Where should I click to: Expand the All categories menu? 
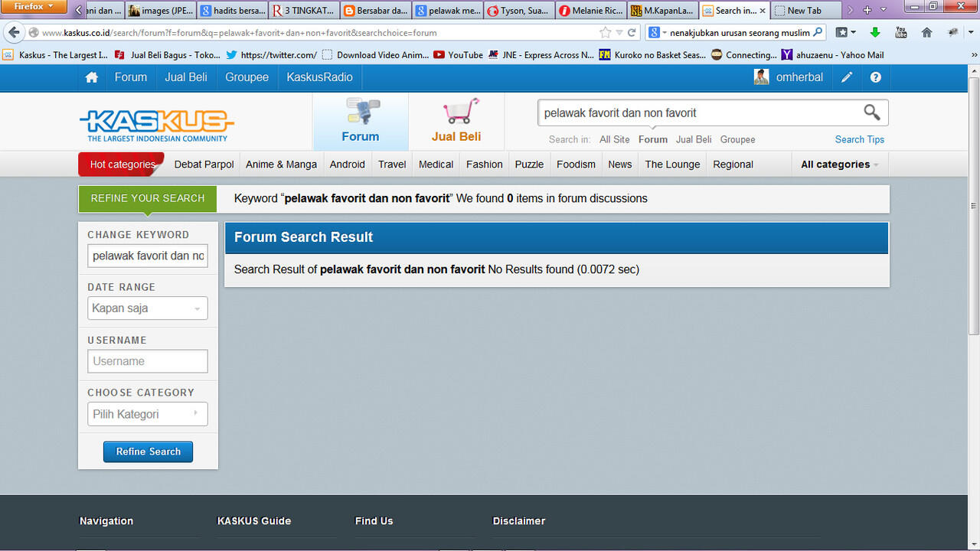[x=839, y=165]
